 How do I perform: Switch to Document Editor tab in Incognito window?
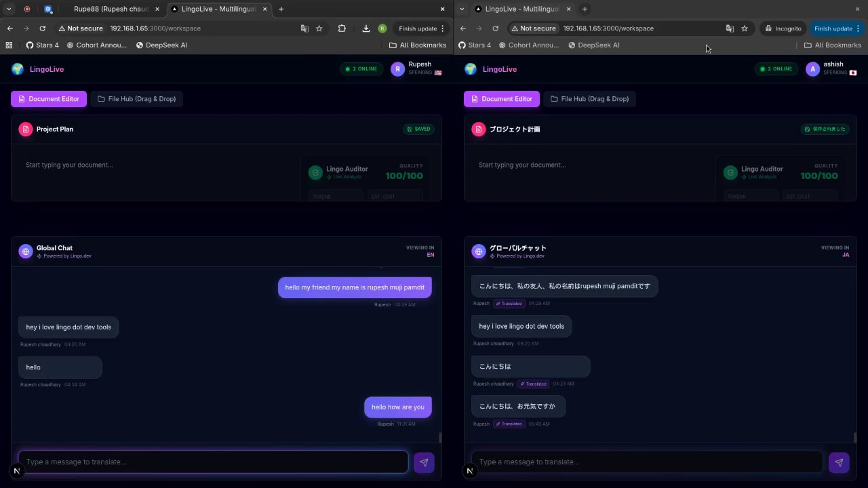coord(502,99)
